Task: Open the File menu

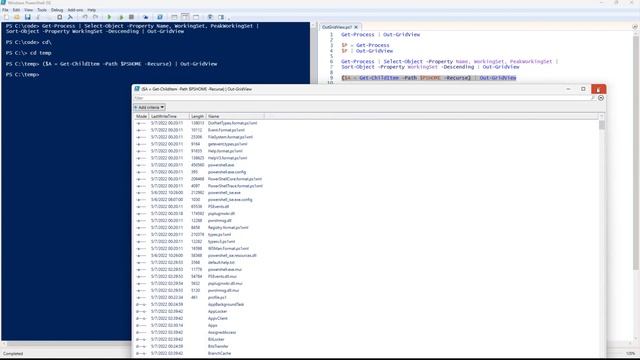Action: 5,10
